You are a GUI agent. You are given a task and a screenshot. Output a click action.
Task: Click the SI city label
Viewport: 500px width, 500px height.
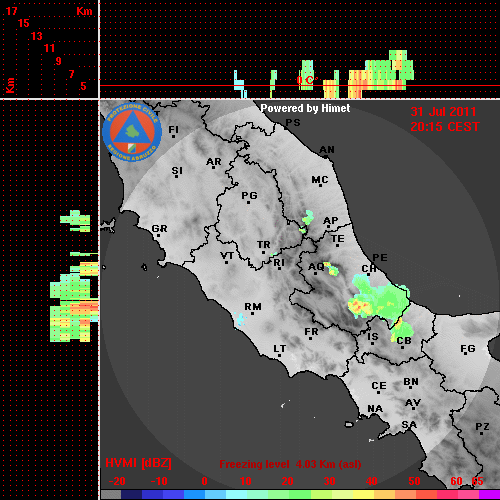click(177, 171)
